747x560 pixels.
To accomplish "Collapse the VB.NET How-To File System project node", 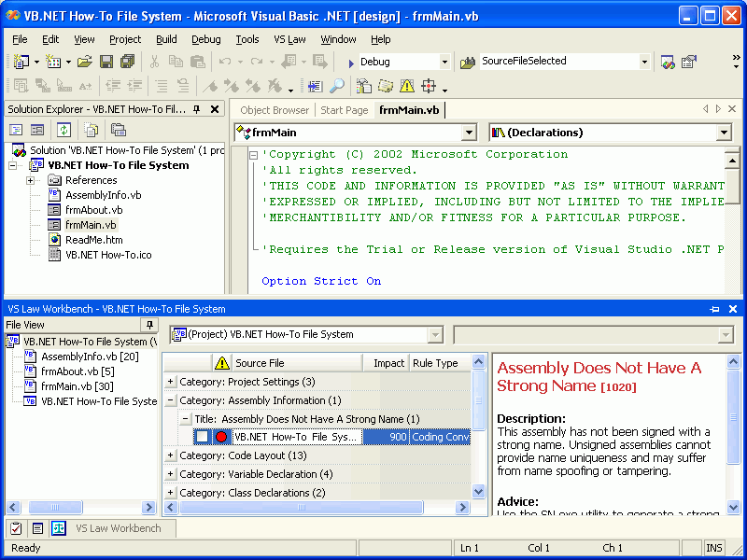I will pos(12,166).
